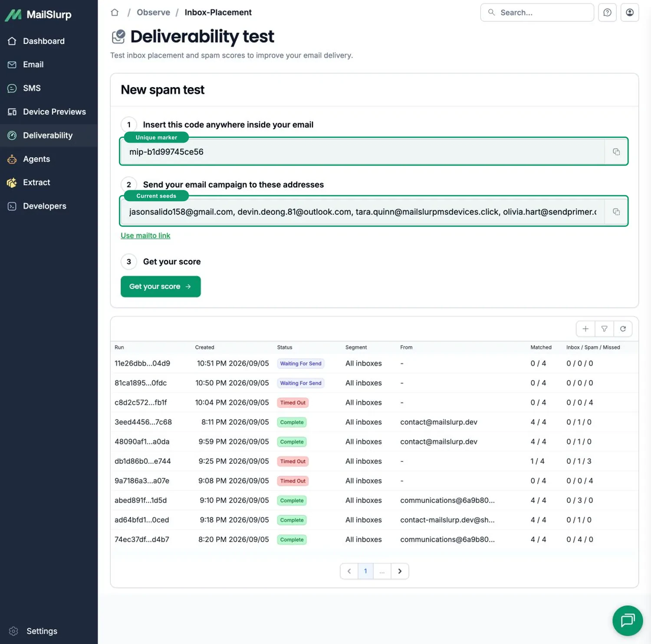This screenshot has height=644, width=651.
Task: Copy the unique marker code
Action: (616, 152)
